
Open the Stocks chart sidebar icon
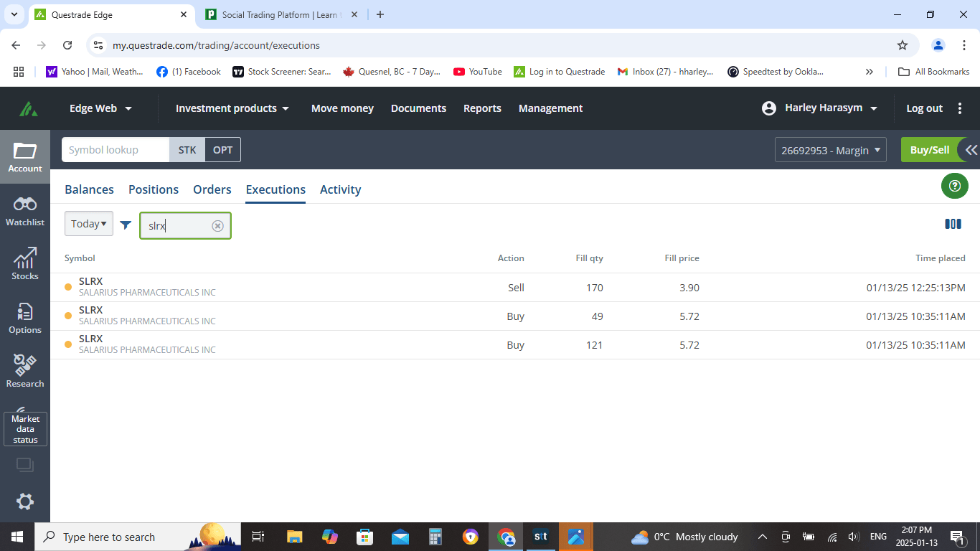pos(25,265)
